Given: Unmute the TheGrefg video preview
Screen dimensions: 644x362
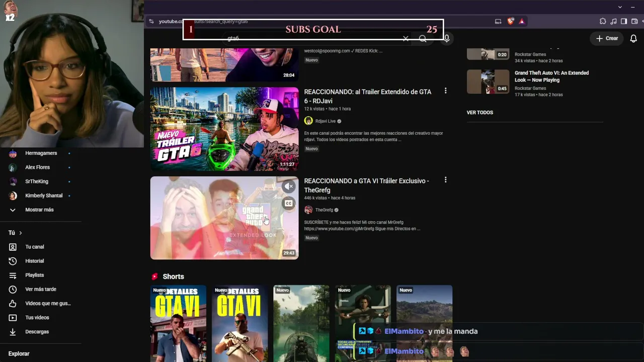Looking at the screenshot, I should point(288,187).
